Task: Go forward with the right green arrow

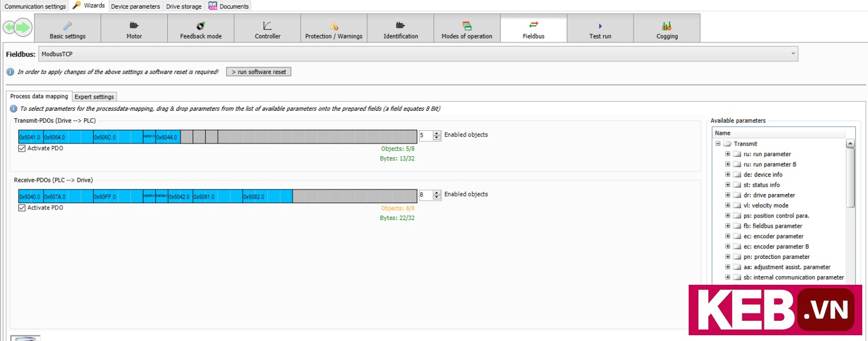Action: (x=23, y=28)
